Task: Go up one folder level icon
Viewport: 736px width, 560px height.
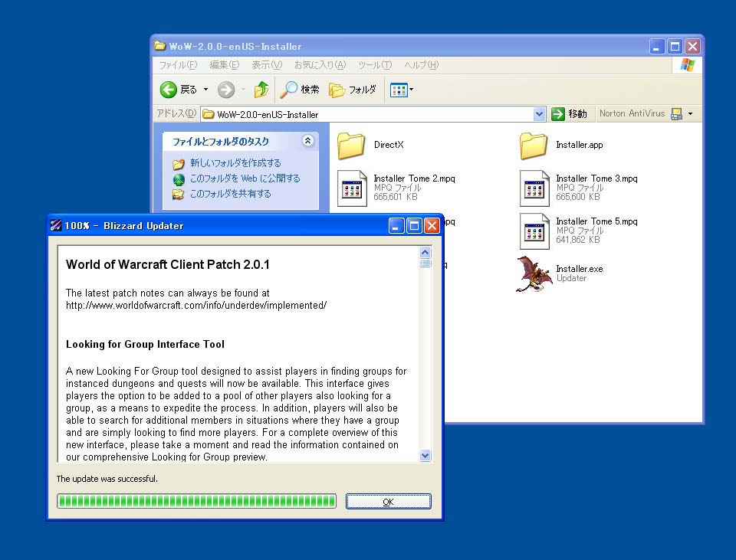Action: (x=261, y=90)
